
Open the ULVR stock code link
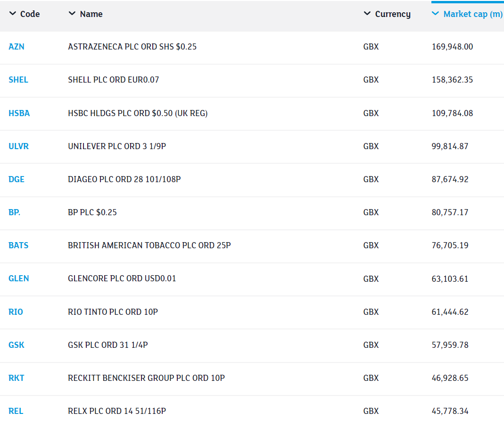(19, 146)
